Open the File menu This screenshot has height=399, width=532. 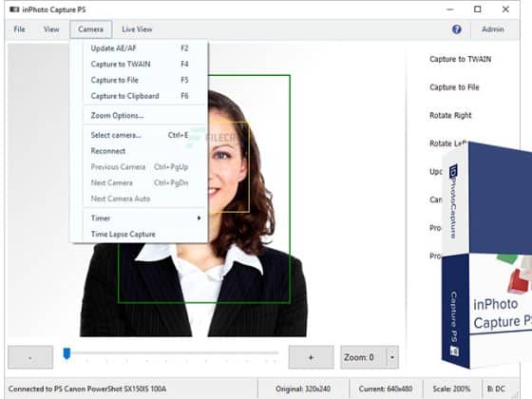pos(19,29)
